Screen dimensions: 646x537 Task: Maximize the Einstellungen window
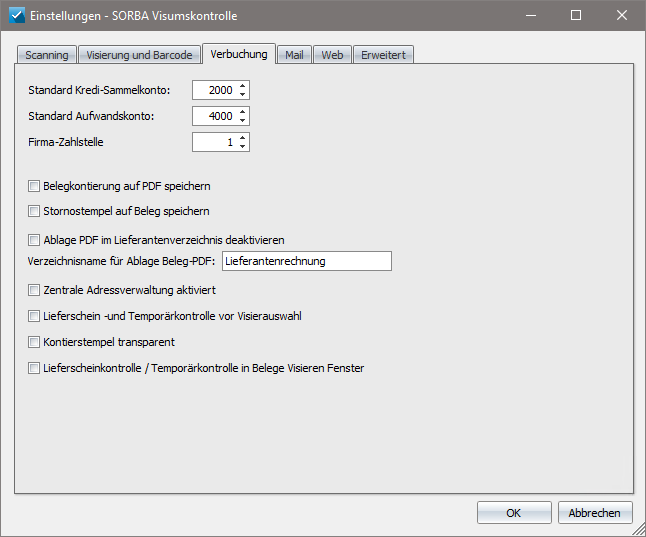click(x=576, y=16)
